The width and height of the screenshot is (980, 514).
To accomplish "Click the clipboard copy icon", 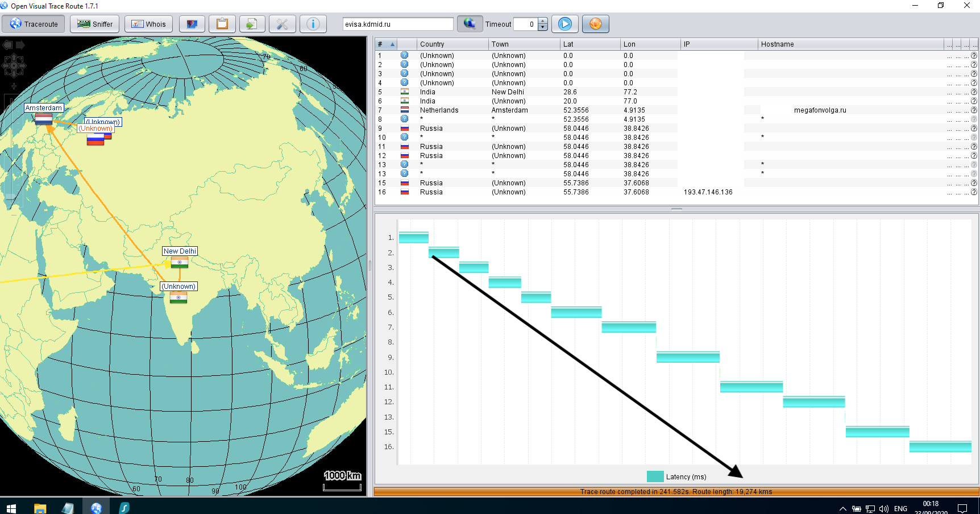I will click(222, 24).
